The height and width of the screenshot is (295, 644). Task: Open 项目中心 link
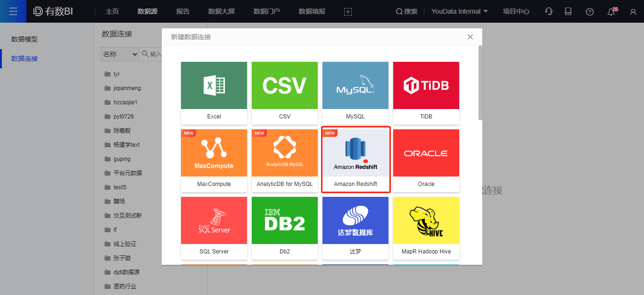pos(516,11)
